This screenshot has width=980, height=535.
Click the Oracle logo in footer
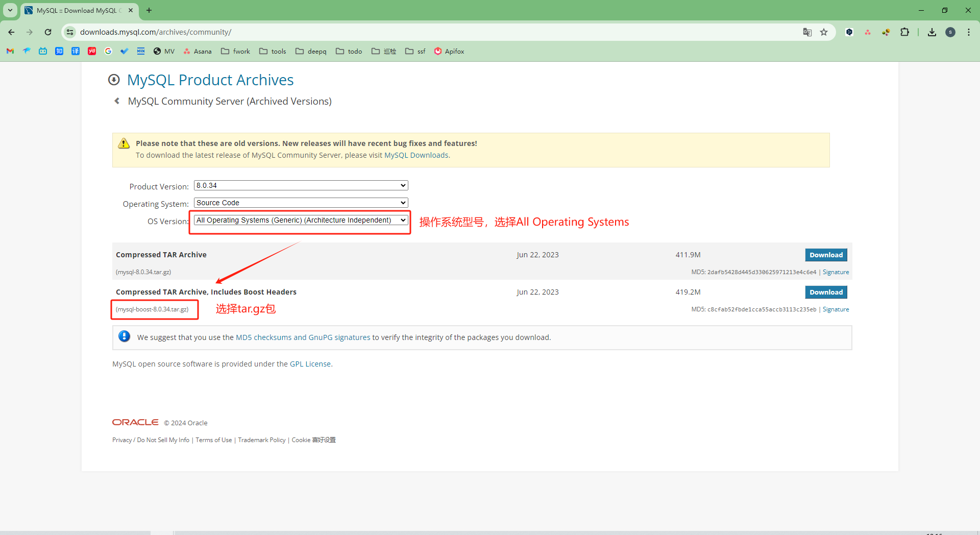[x=135, y=422]
